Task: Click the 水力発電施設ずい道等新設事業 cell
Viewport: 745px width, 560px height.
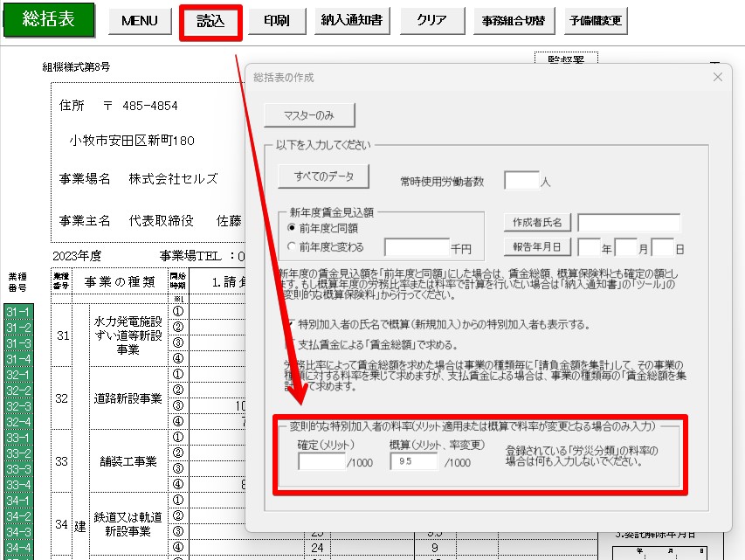Action: tap(128, 335)
